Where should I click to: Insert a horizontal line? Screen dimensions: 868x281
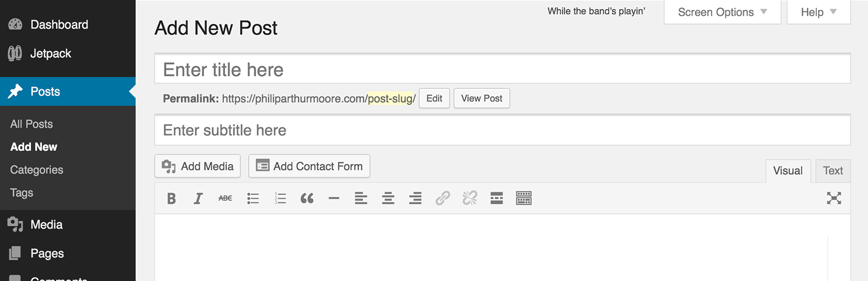[334, 198]
